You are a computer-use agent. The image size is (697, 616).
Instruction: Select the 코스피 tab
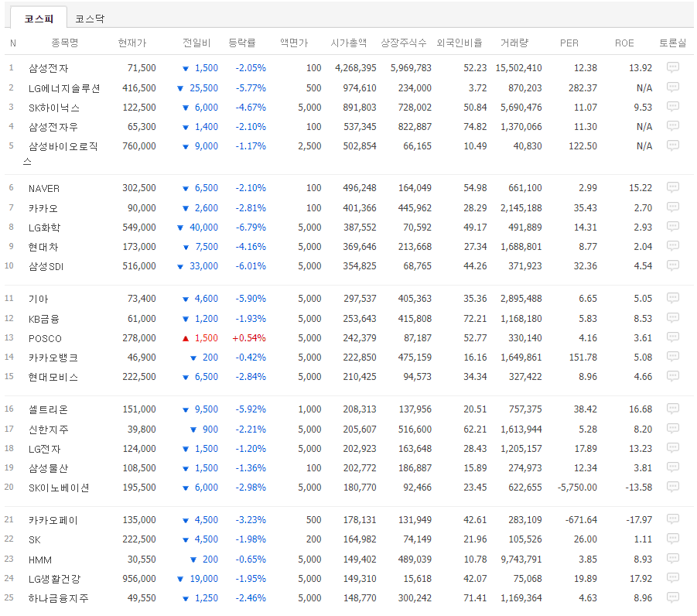tap(39, 19)
